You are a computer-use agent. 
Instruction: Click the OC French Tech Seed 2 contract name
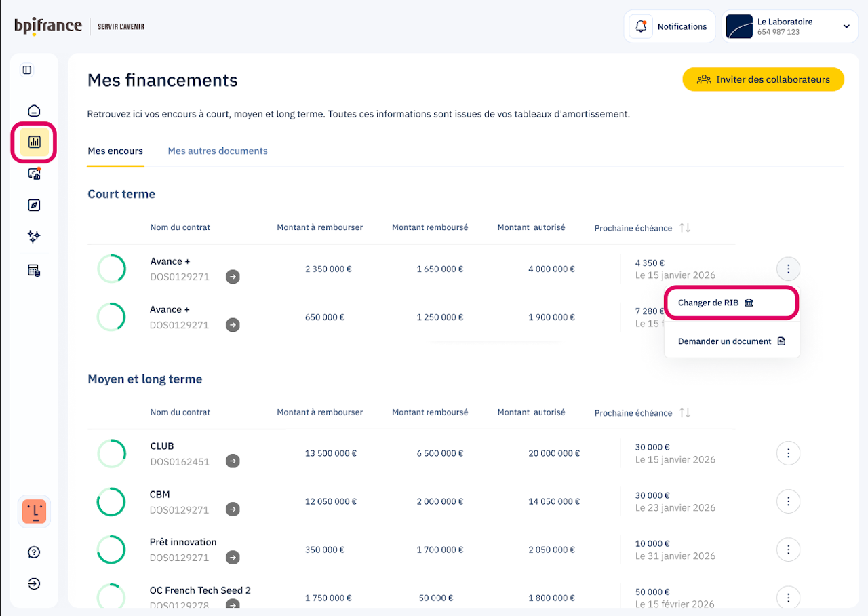[x=200, y=590]
